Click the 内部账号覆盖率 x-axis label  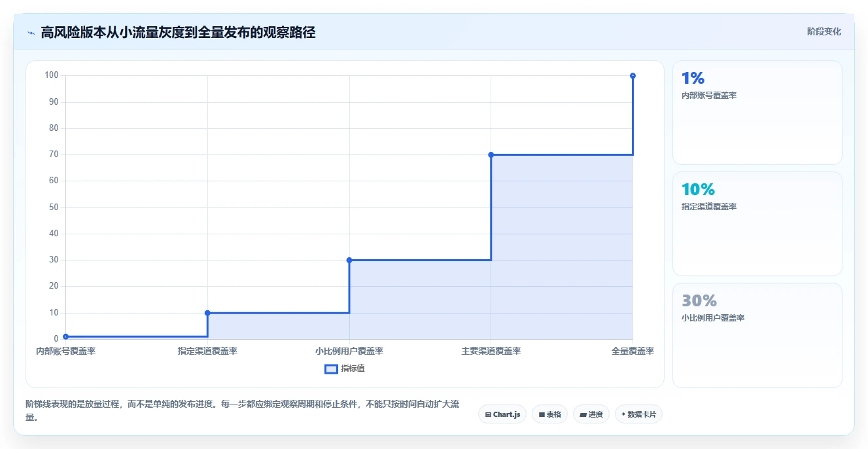pyautogui.click(x=65, y=351)
